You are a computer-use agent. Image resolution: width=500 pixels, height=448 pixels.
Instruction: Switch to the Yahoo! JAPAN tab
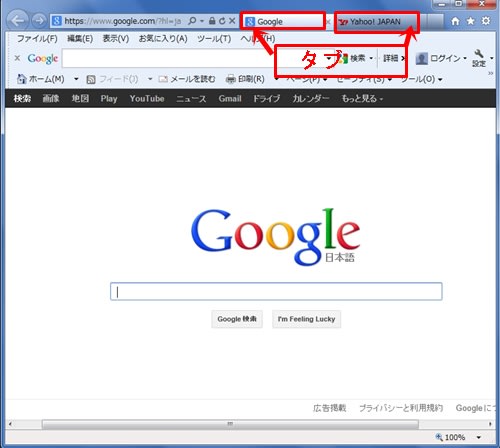tap(377, 22)
